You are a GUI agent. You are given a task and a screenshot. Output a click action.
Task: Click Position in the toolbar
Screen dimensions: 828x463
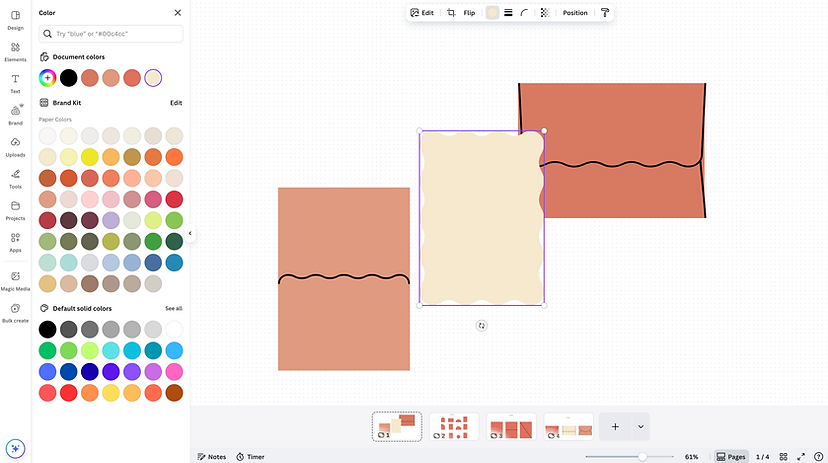click(575, 13)
